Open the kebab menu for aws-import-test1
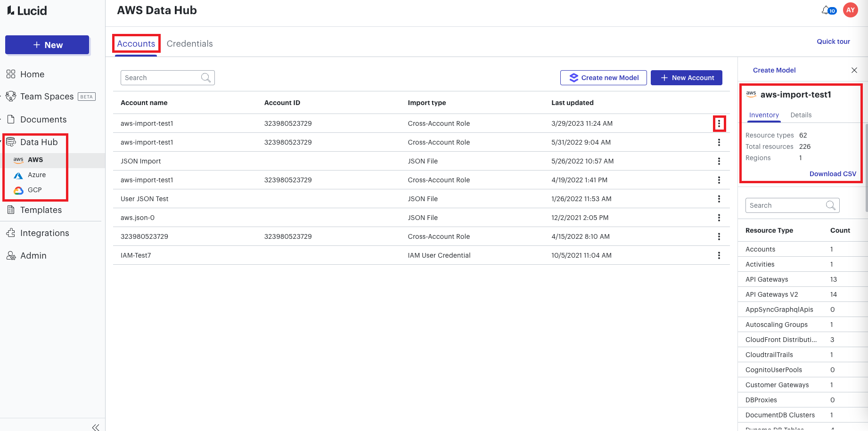 pos(719,123)
